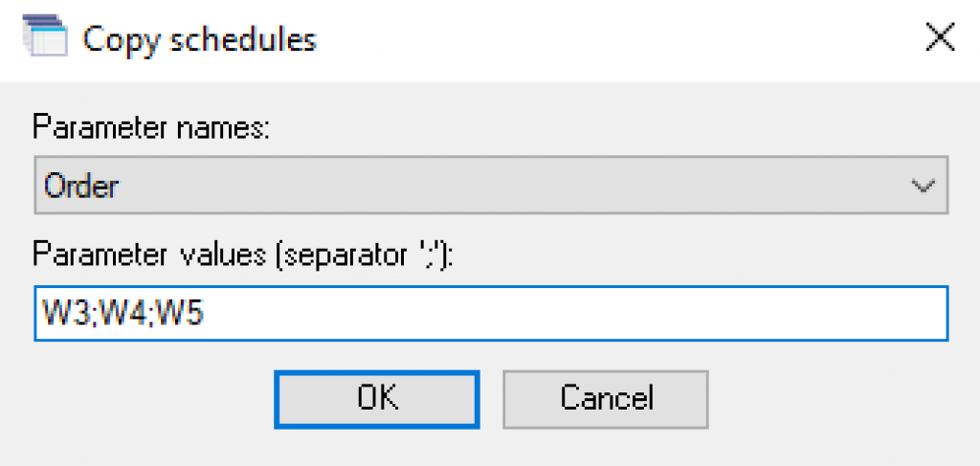The image size is (980, 466).
Task: Click blank dialog area left of OK
Action: coord(150,399)
